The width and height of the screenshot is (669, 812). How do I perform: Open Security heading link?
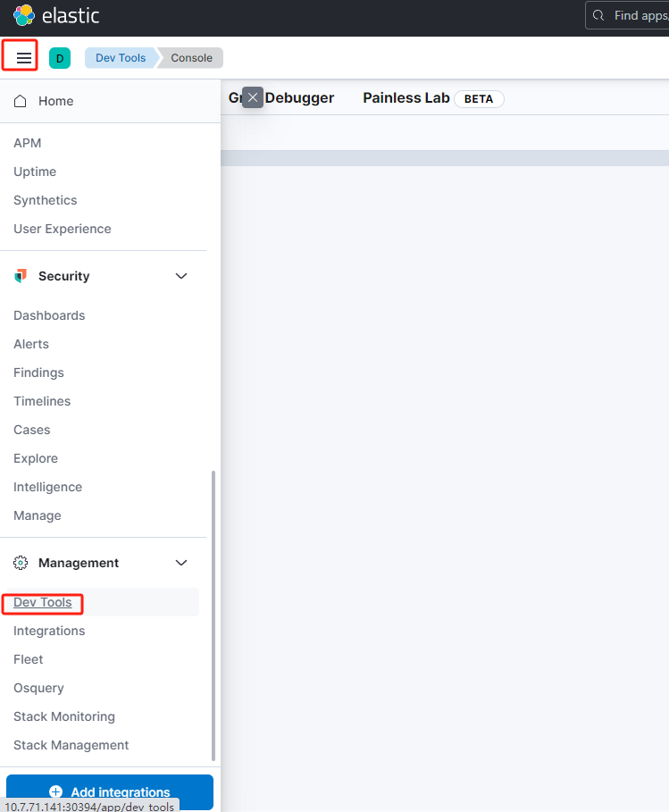click(63, 276)
